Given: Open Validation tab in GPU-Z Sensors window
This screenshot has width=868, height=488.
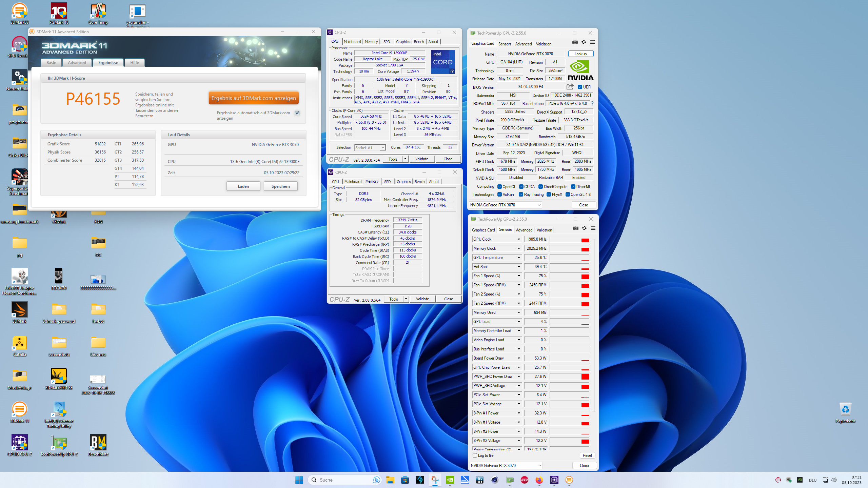Looking at the screenshot, I should pyautogui.click(x=544, y=230).
